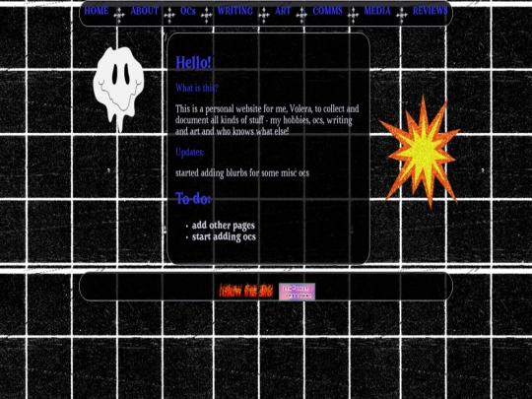The height and width of the screenshot is (399, 532).
Task: Open the HOME page link
Action: pos(97,11)
